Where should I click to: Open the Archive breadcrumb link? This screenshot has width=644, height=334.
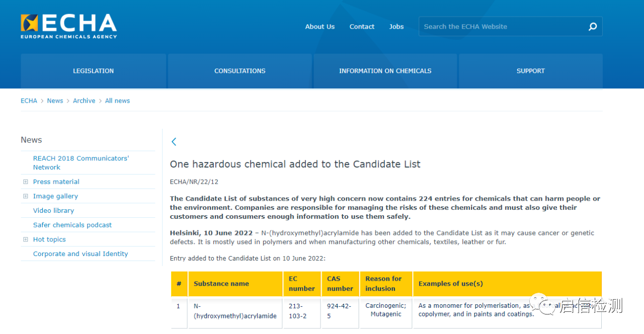[x=84, y=101]
